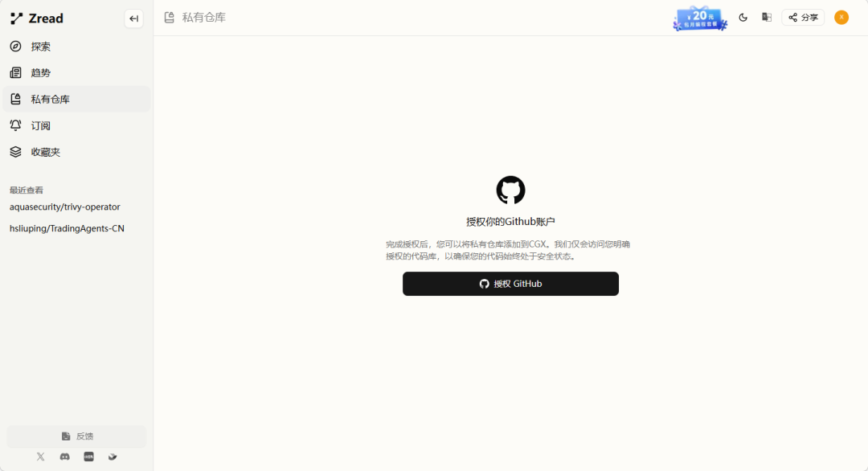
Task: Open the Feishu icon link in the sidebar footer
Action: coord(113,457)
